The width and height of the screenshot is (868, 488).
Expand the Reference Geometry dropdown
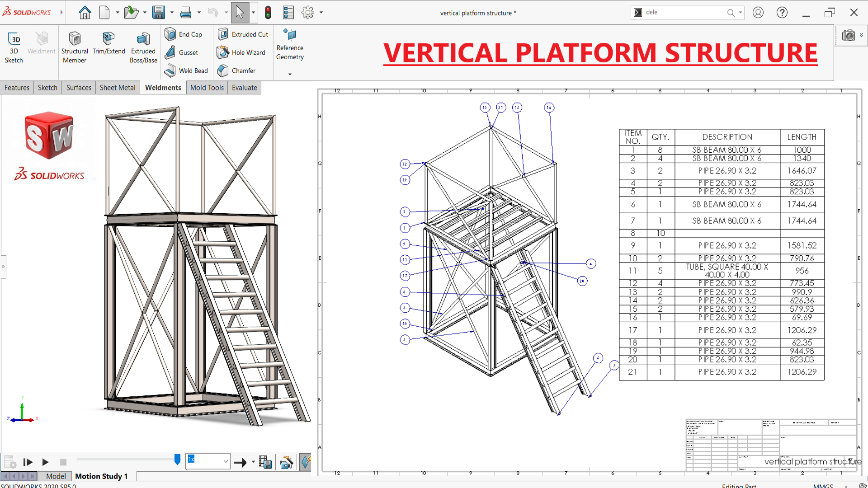pyautogui.click(x=290, y=74)
